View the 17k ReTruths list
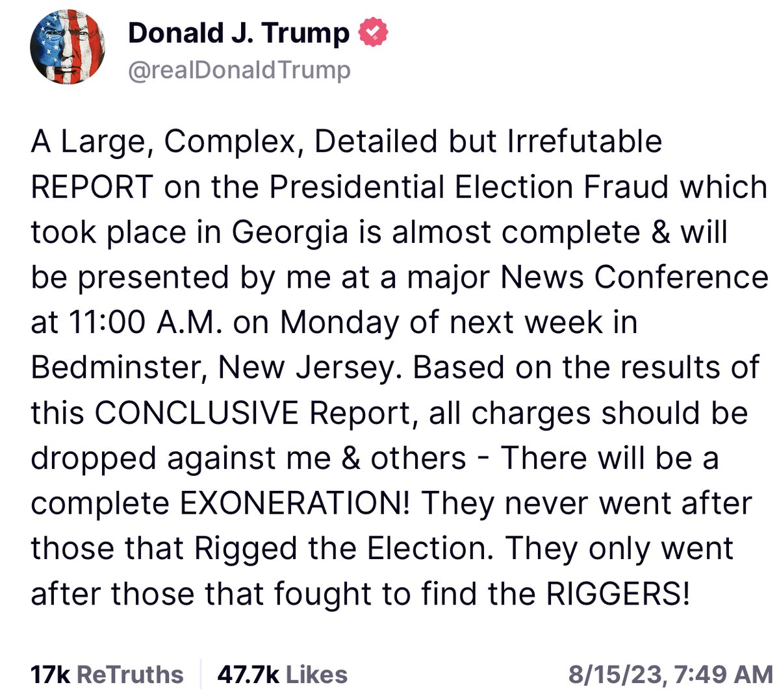This screenshot has height=700, width=779. tap(107, 674)
